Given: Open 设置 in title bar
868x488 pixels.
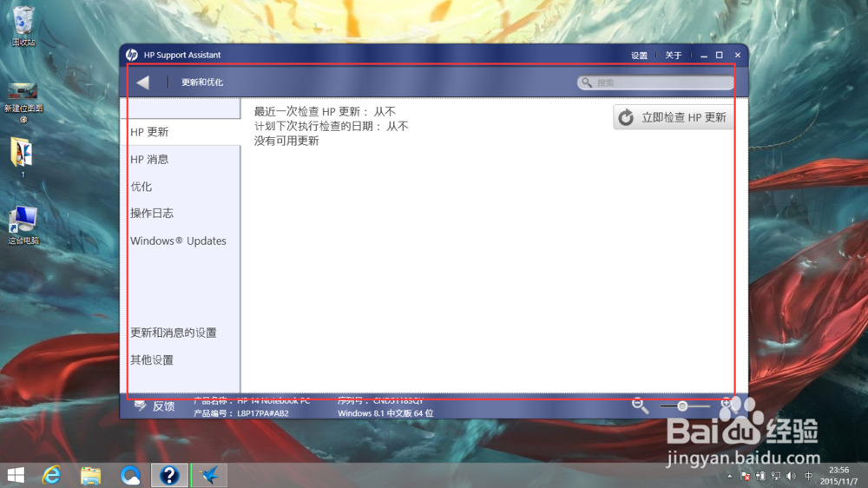Looking at the screenshot, I should click(640, 56).
